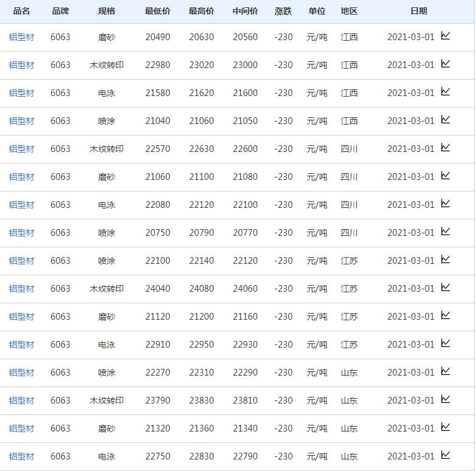Open trend chart icon for 四川 磨砂 row
The width and height of the screenshot is (476, 471).
pos(446,176)
